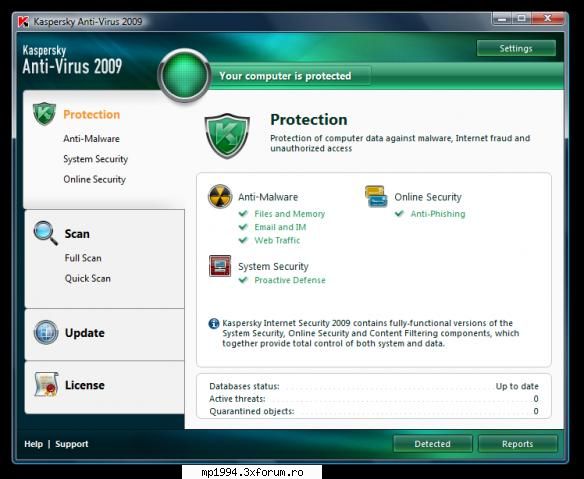Viewport: 584px width, 479px height.
Task: Click the large green shield icon beside Protection heading
Action: pos(227,136)
